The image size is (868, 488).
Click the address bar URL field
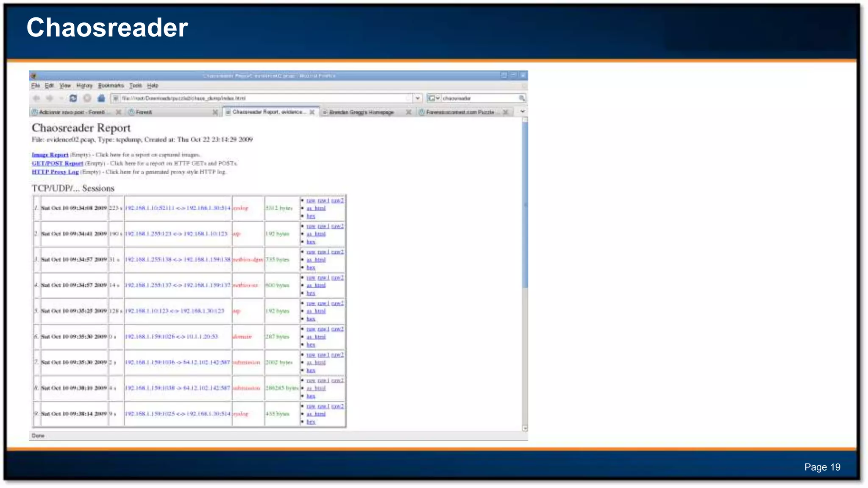[263, 98]
